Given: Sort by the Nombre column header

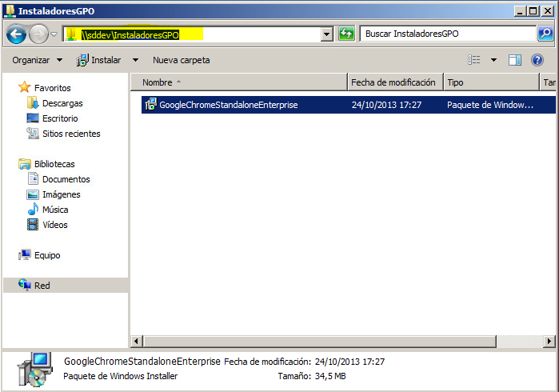Looking at the screenshot, I should (239, 82).
